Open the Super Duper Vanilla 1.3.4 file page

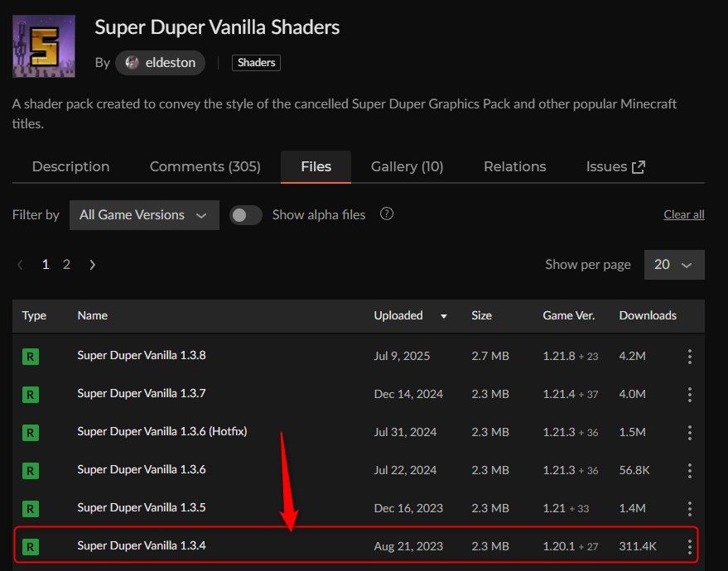click(141, 545)
